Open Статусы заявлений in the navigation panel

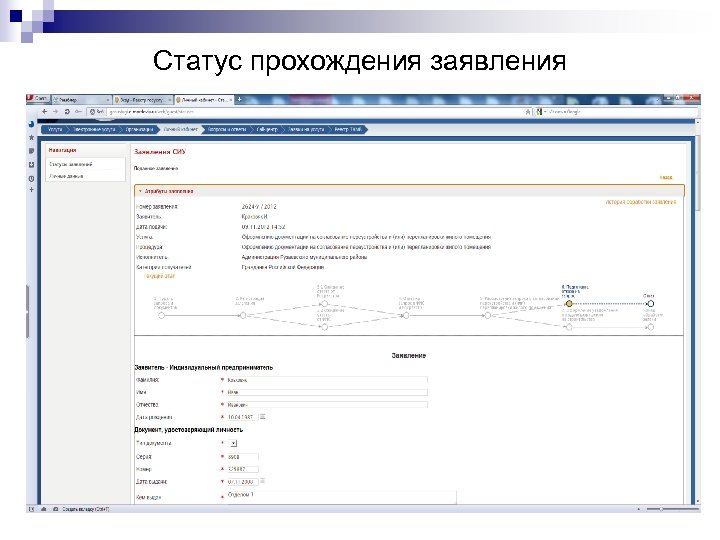tap(71, 164)
